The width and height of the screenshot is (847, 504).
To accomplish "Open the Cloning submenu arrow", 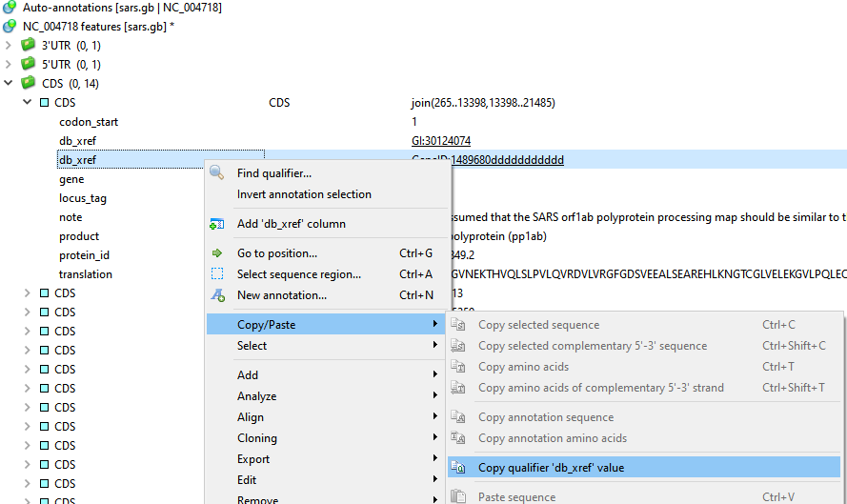I will click(x=434, y=437).
